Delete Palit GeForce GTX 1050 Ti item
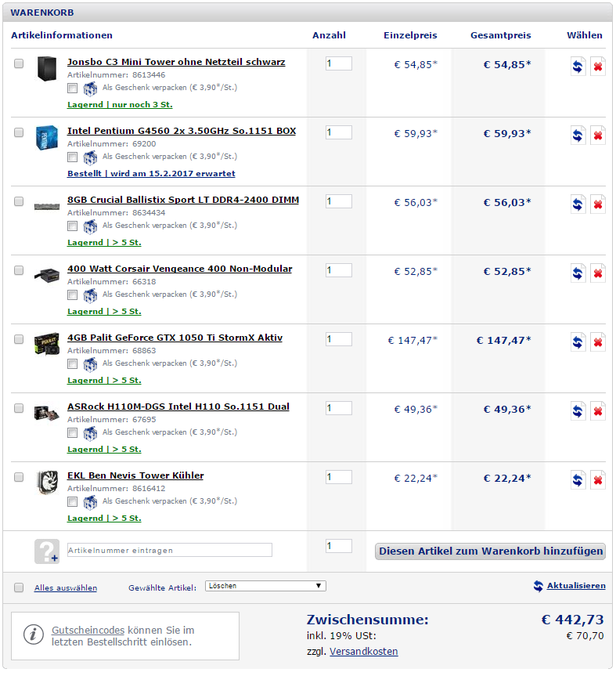 click(x=598, y=342)
